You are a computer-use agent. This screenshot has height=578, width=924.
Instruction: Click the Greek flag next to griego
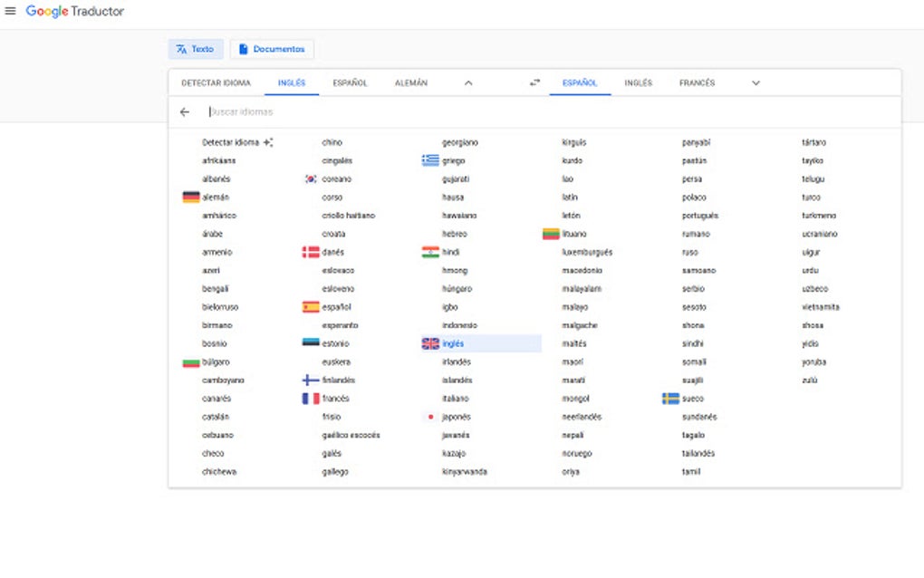click(430, 160)
